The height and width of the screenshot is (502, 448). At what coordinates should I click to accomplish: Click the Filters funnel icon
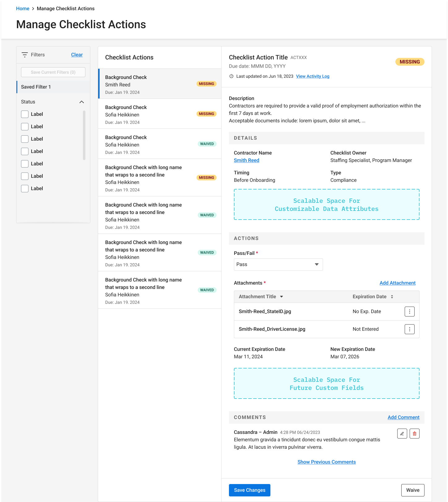[25, 55]
